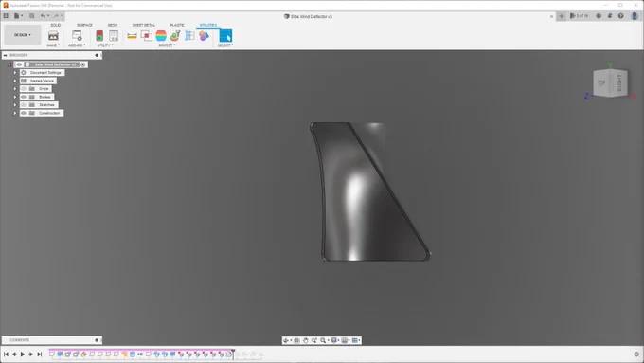Toggle Bodies visibility eye
Image resolution: width=644 pixels, height=363 pixels.
click(x=24, y=97)
